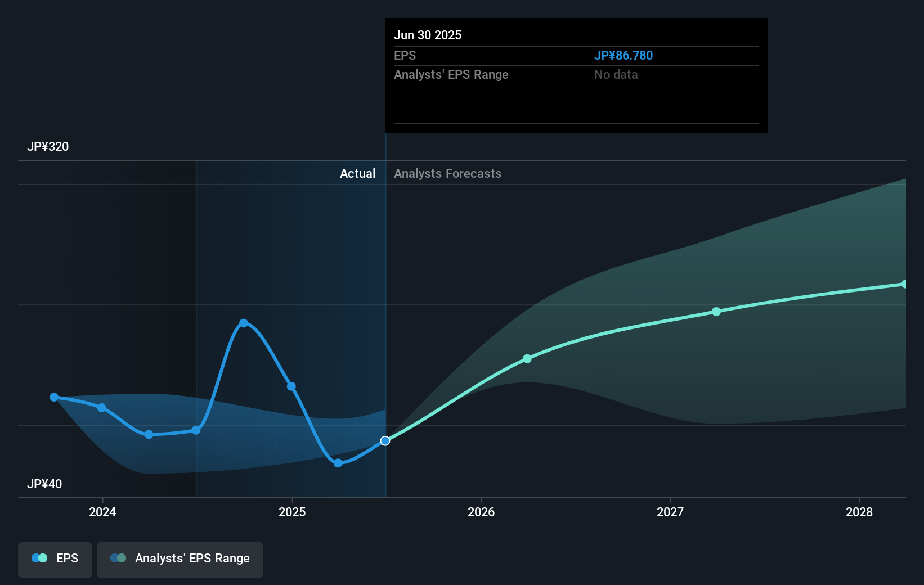Image resolution: width=924 pixels, height=585 pixels.
Task: Click the 2025 x-axis label
Action: pyautogui.click(x=292, y=512)
